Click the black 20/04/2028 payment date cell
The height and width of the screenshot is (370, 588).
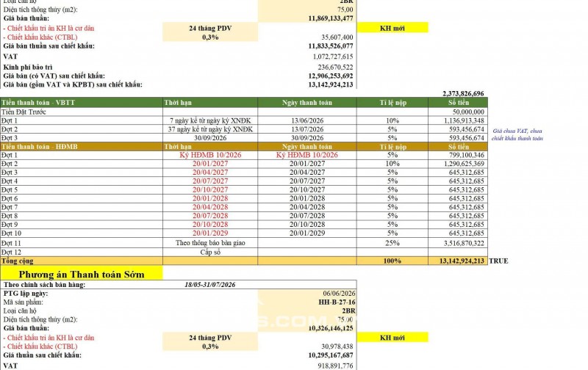tap(307, 207)
